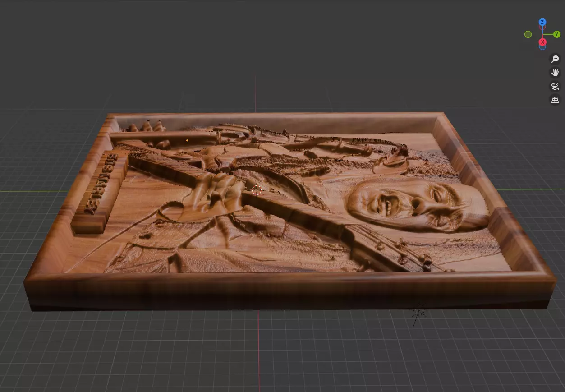Click the hand pan view icon
The height and width of the screenshot is (392, 565).
pos(555,73)
